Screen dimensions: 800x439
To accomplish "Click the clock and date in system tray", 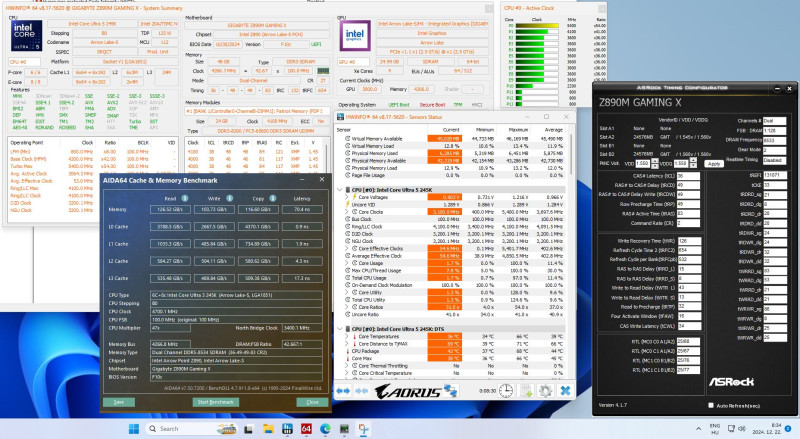I will [769, 429].
